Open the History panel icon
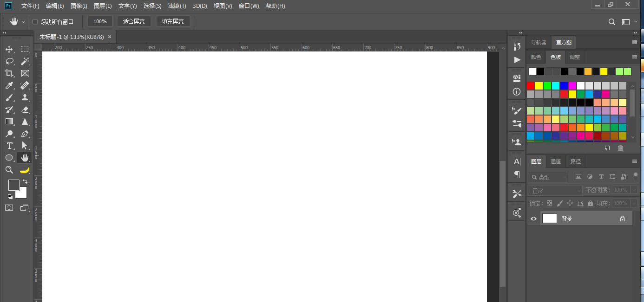This screenshot has height=302, width=644. pos(517,46)
